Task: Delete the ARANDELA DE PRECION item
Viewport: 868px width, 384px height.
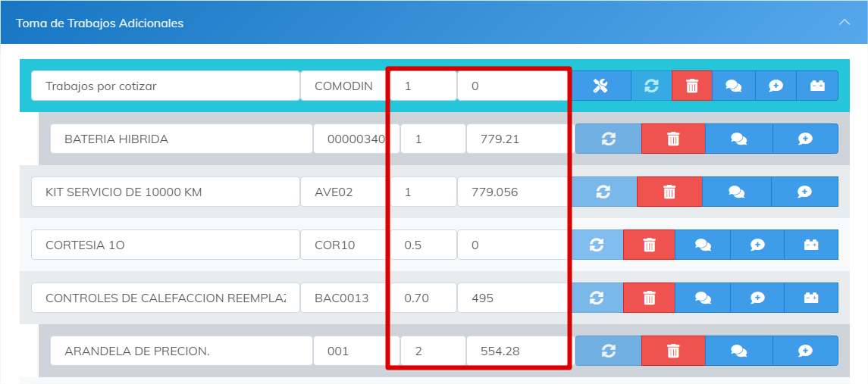Action: tap(673, 351)
